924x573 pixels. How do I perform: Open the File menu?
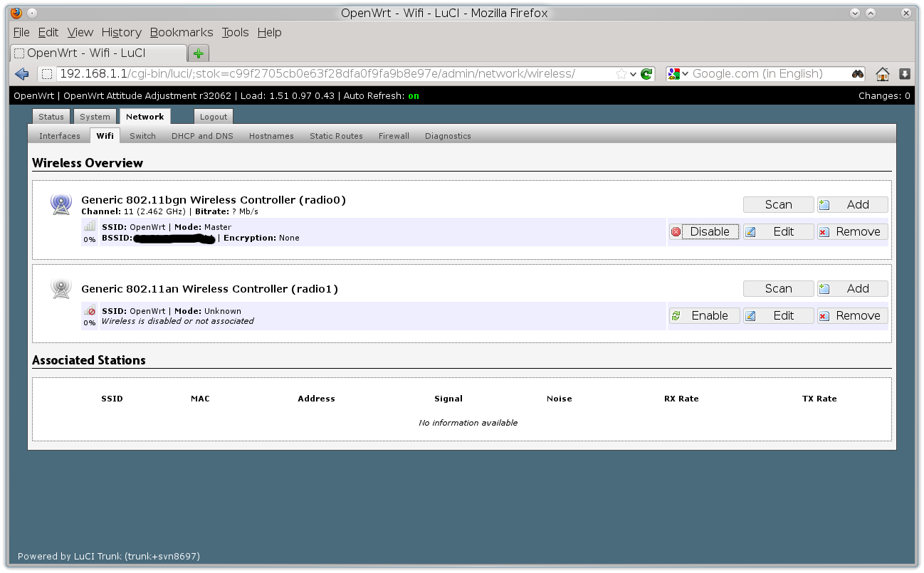(x=21, y=32)
